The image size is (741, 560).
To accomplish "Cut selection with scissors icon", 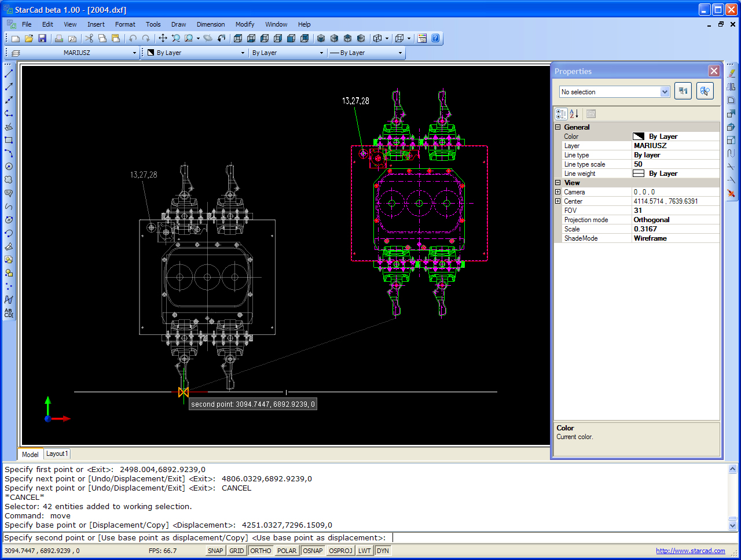I will tap(89, 38).
